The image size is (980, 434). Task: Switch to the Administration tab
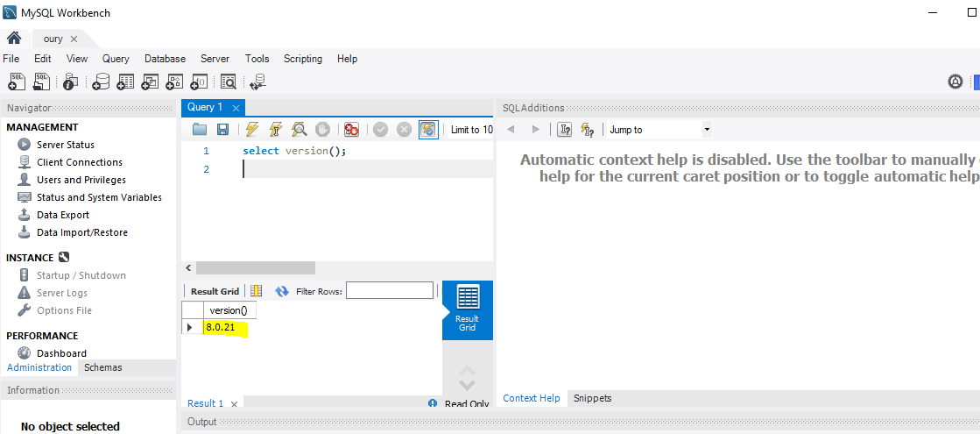(39, 367)
